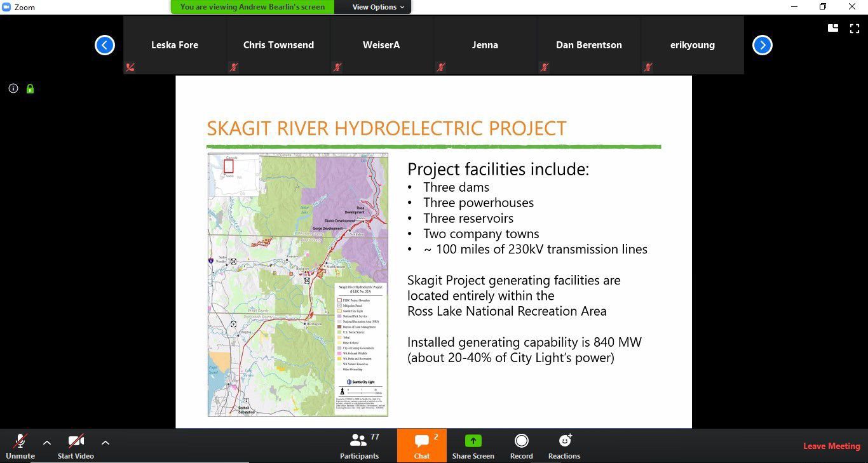Close the Zoom window
Viewport: 868px width, 463px height.
tap(853, 7)
